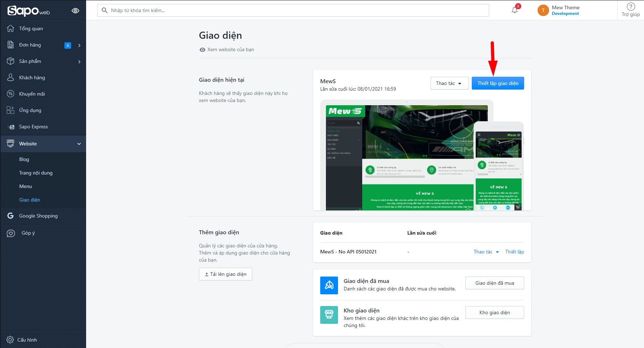
Task: Click the Trợ giúp help icon
Action: coord(631,7)
